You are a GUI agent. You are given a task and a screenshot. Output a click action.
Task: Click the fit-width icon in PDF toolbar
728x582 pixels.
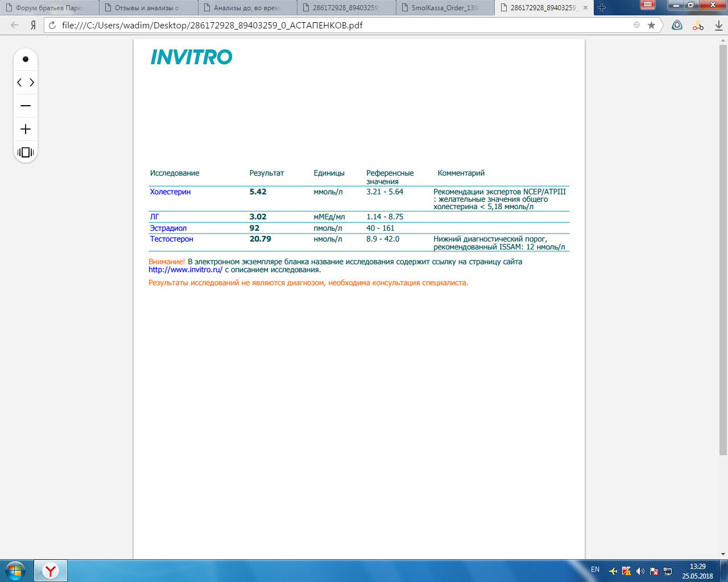[26, 152]
